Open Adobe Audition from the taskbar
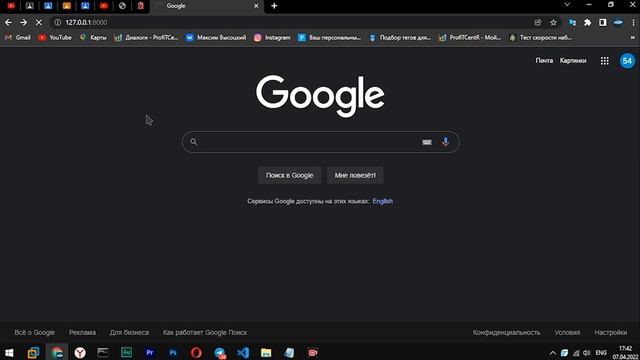640x360 pixels. point(127,352)
